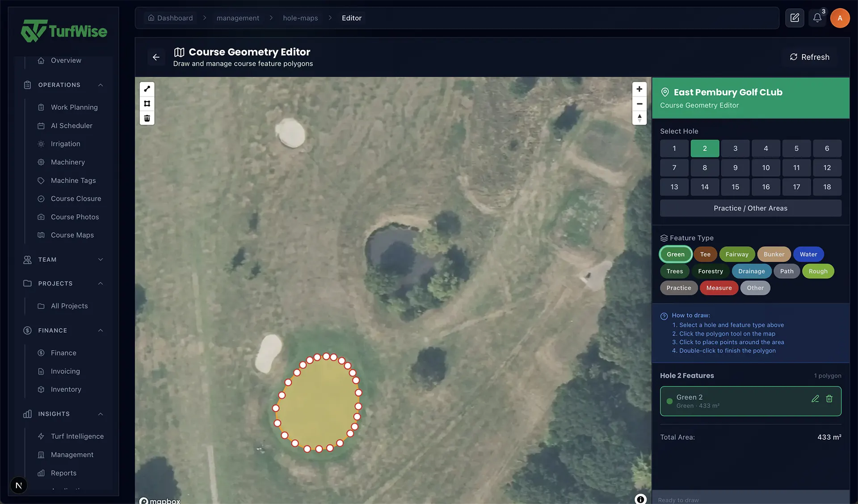Delete Green 2 using its trash icon
The width and height of the screenshot is (858, 504).
(x=830, y=399)
